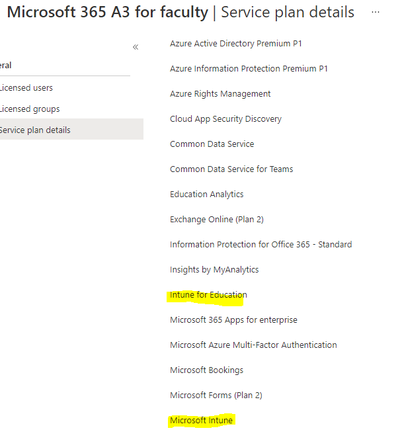Click Azure Rights Management entry
The width and height of the screenshot is (400, 430).
220,94
